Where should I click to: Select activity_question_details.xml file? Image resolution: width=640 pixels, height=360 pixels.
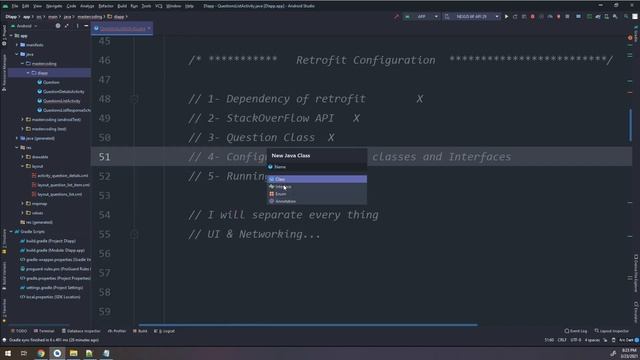pos(60,176)
